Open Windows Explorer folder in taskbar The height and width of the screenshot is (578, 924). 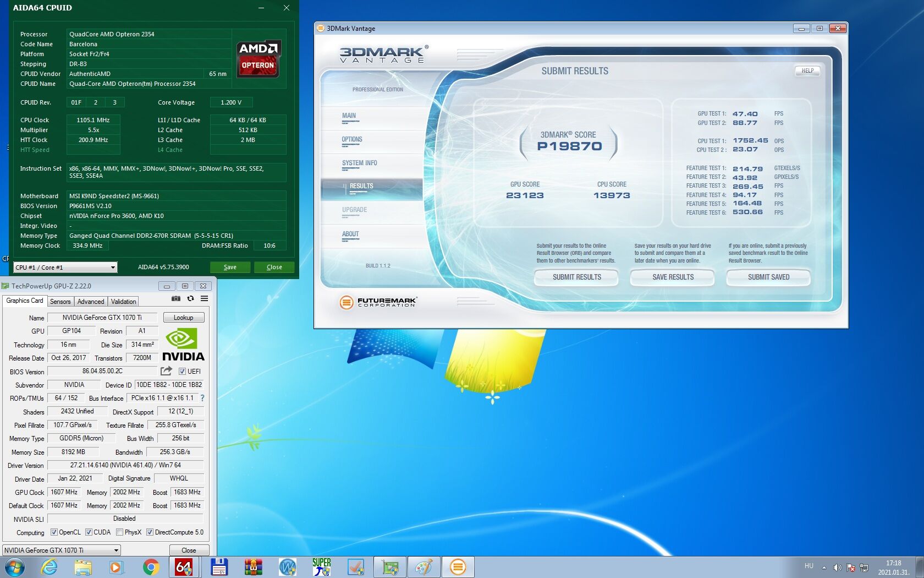(83, 567)
